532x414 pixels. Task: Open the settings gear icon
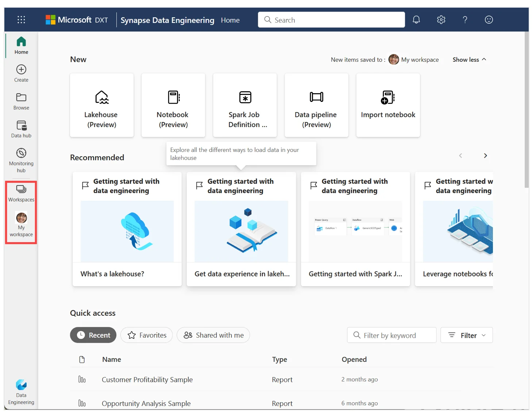[x=441, y=20]
